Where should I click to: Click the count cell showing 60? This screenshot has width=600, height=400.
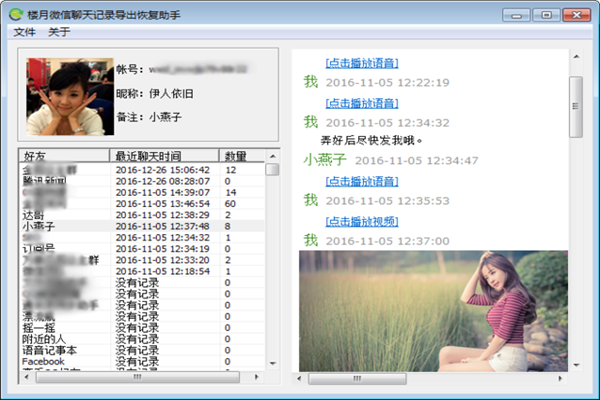(x=230, y=204)
